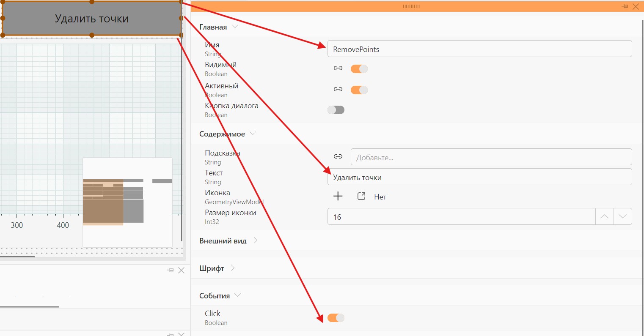Image resolution: width=644 pixels, height=336 pixels.
Task: Toggle the Активный switch off
Action: click(x=359, y=90)
